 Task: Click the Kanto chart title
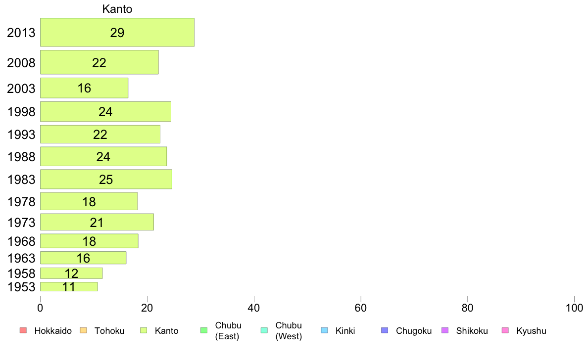[117, 9]
